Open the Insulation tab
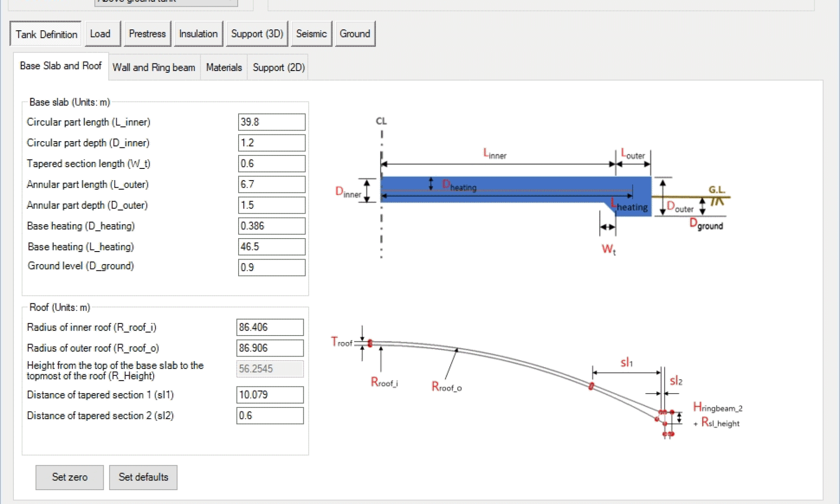The width and height of the screenshot is (840, 504). click(198, 34)
